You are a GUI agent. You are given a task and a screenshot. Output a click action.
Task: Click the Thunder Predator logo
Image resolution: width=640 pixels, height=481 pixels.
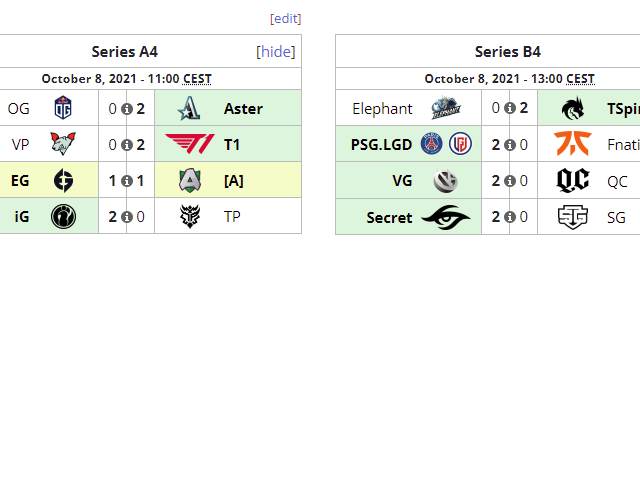(190, 216)
